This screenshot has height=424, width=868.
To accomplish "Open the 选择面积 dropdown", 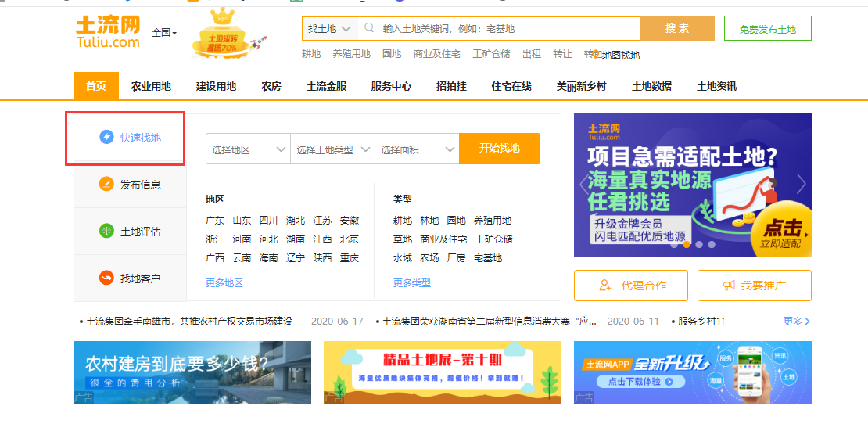I will click(417, 149).
